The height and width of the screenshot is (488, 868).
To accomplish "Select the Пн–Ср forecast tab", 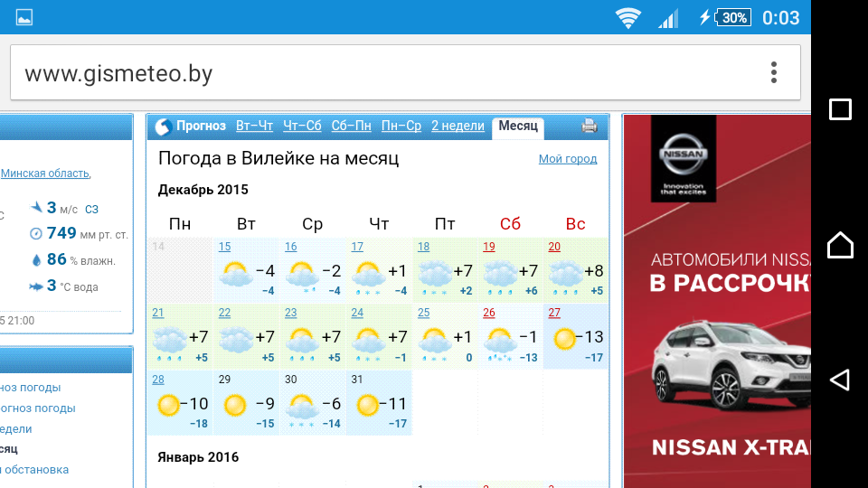I will 401,127.
